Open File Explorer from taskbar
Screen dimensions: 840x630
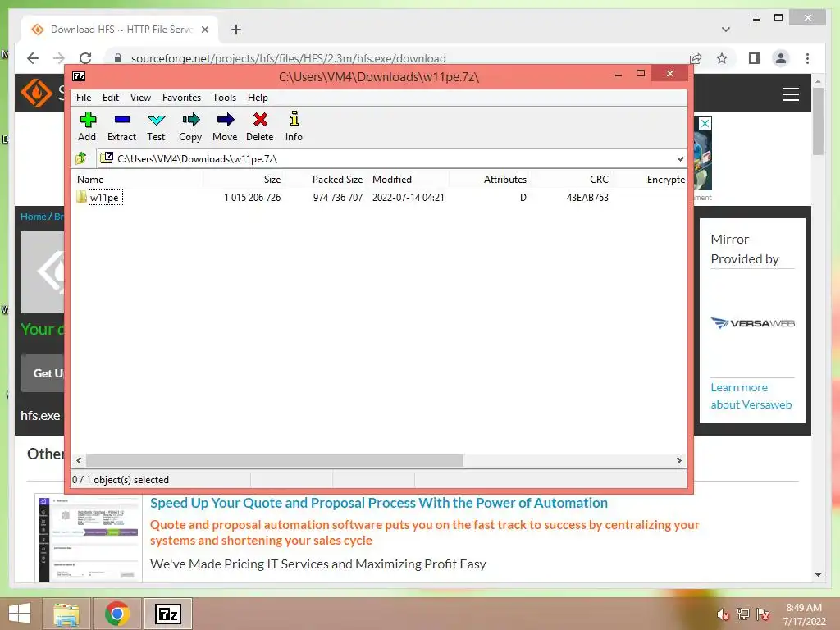(67, 614)
